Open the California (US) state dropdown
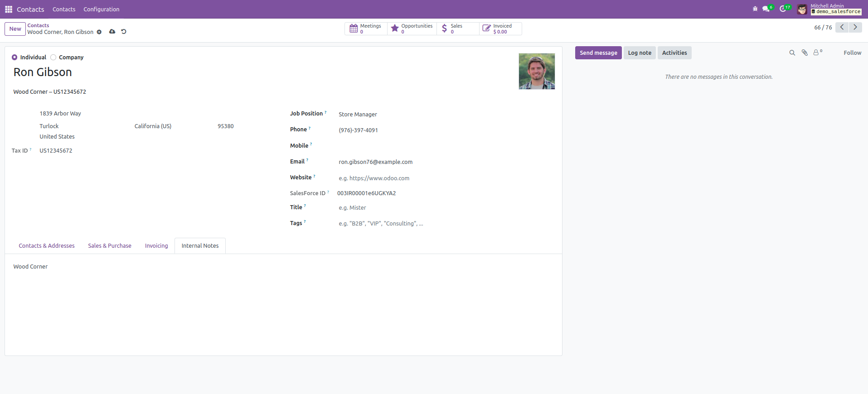Image resolution: width=868 pixels, height=394 pixels. tap(173, 126)
